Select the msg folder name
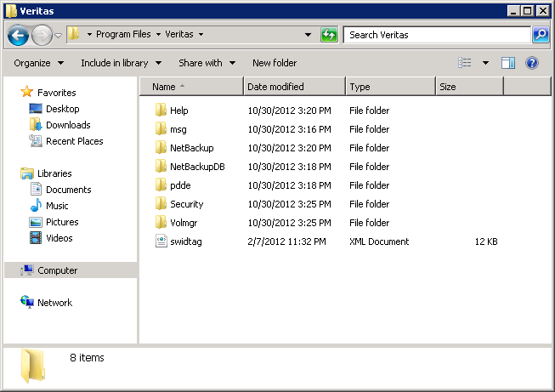This screenshot has height=392, width=555. click(178, 129)
